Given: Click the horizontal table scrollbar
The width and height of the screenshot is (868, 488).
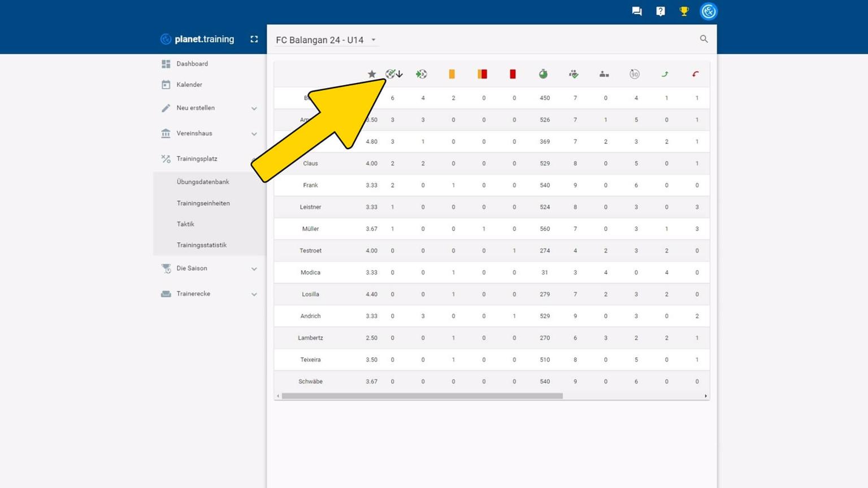Looking at the screenshot, I should [422, 396].
